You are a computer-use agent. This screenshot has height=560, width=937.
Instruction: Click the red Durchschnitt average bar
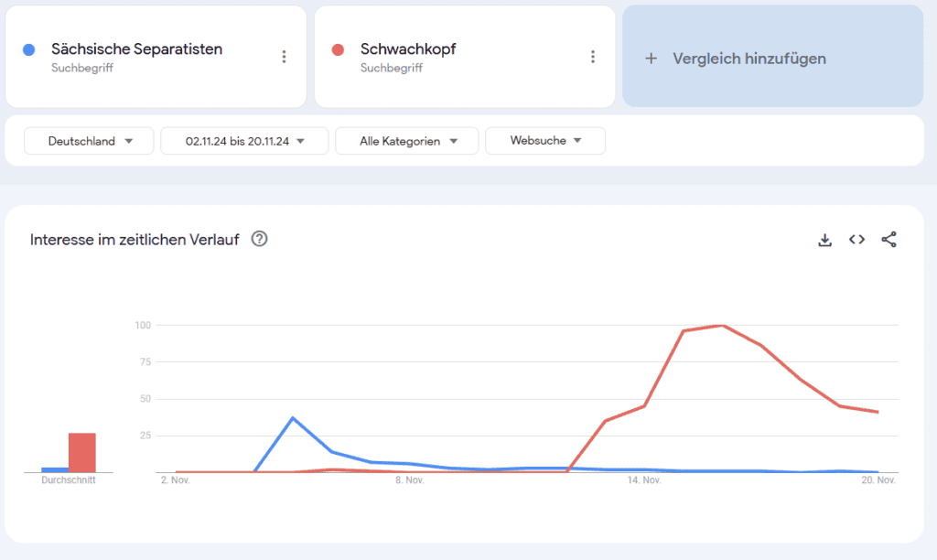tap(81, 452)
